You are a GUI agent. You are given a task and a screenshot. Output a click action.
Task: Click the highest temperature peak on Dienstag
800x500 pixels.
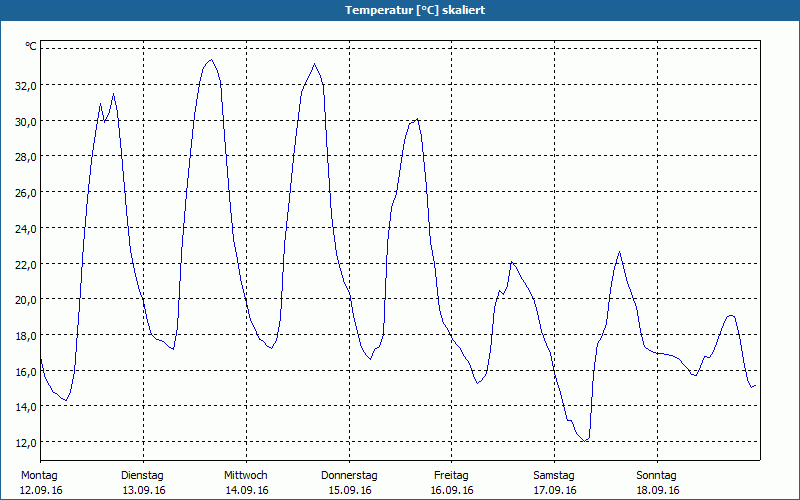(x=210, y=60)
